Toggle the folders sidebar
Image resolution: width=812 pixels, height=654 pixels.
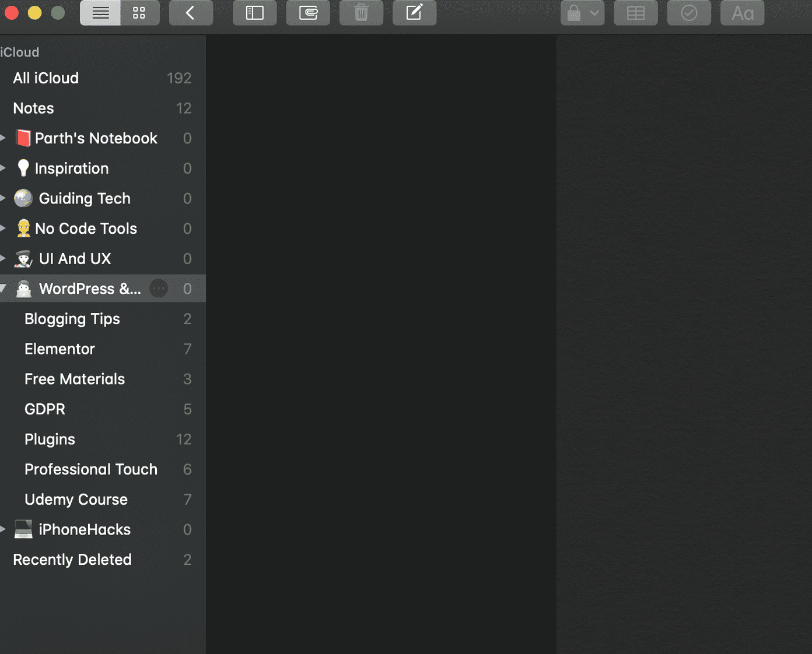255,13
